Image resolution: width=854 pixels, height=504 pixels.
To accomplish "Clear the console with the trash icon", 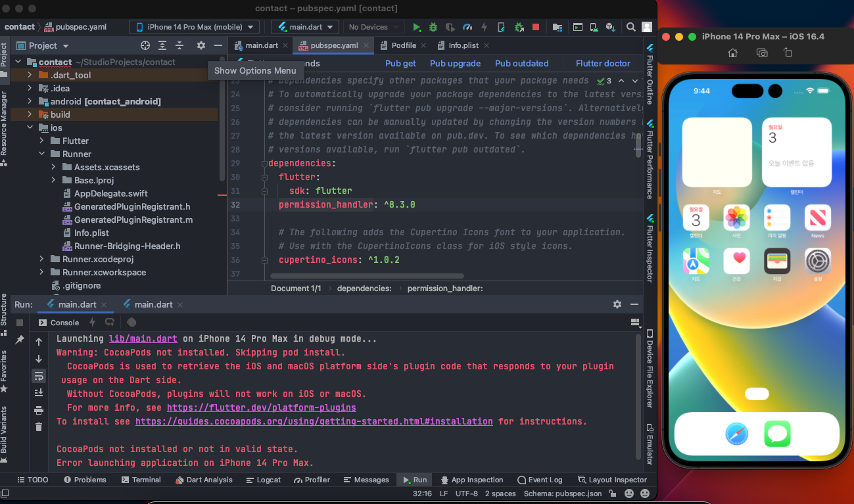I will pyautogui.click(x=39, y=427).
